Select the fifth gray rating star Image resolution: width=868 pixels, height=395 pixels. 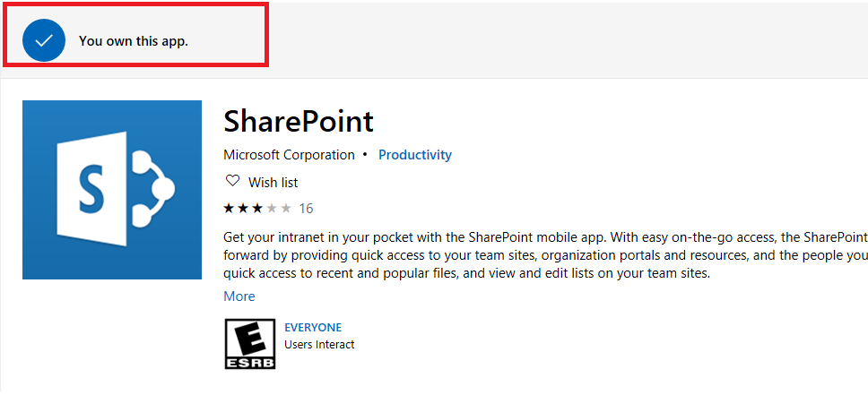point(286,209)
